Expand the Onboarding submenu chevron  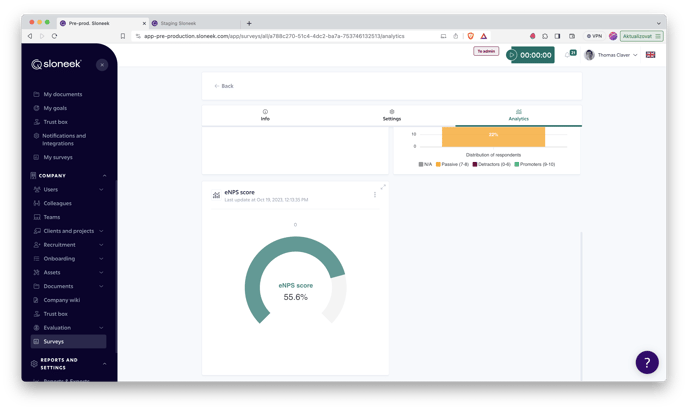click(101, 259)
